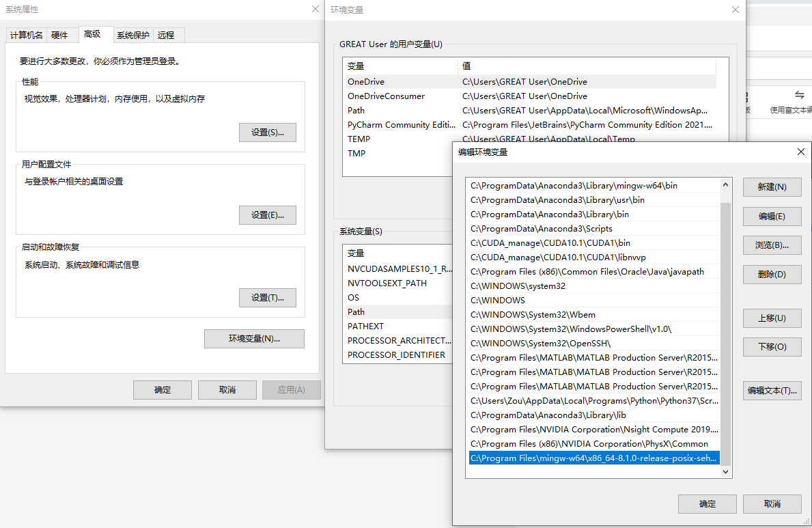Viewport: 812px width, 528px height.
Task: Select the Oracle\Java\javapath entry
Action: pos(594,271)
